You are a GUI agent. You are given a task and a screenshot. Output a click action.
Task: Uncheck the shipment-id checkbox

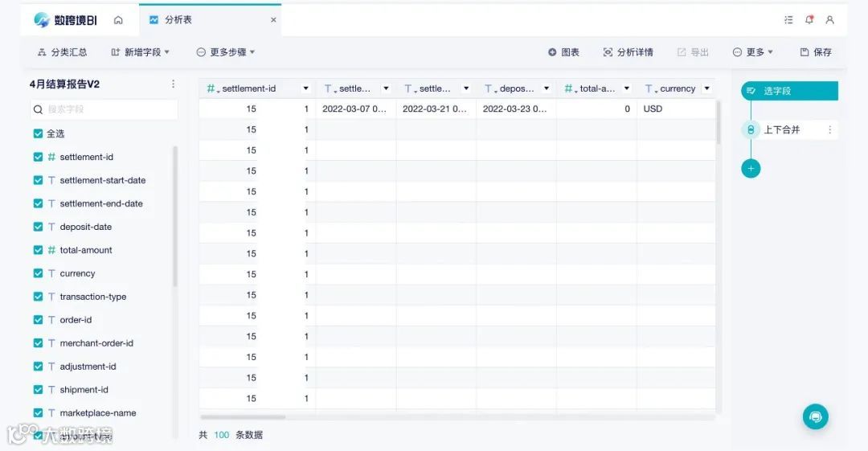pos(39,389)
